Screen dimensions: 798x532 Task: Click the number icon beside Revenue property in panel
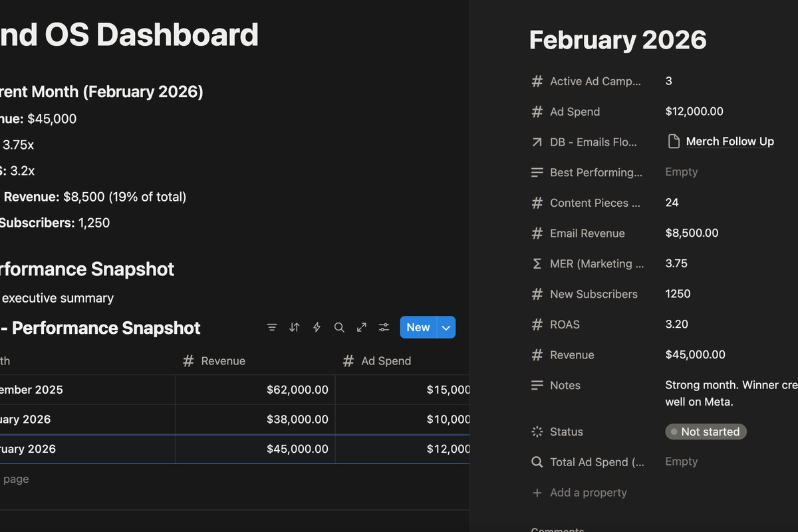tap(537, 355)
